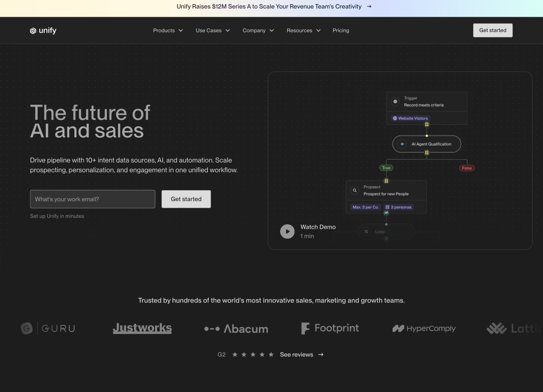Click the HyperComply logo
Image resolution: width=543 pixels, height=392 pixels.
[424, 329]
